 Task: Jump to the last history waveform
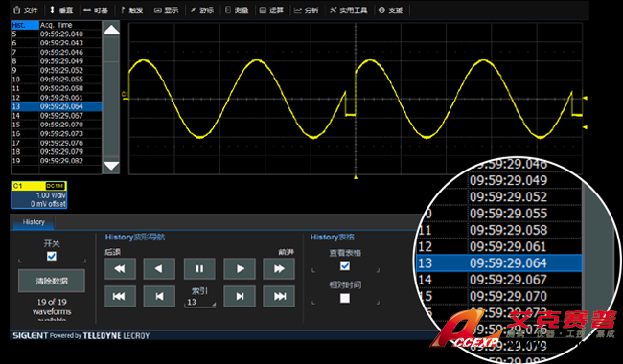(x=279, y=296)
